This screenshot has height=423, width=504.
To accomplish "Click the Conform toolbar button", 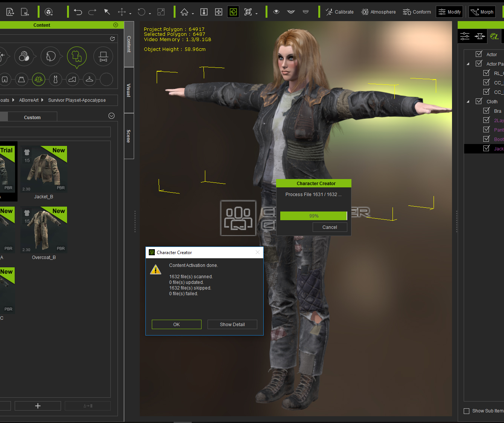I will coord(417,12).
